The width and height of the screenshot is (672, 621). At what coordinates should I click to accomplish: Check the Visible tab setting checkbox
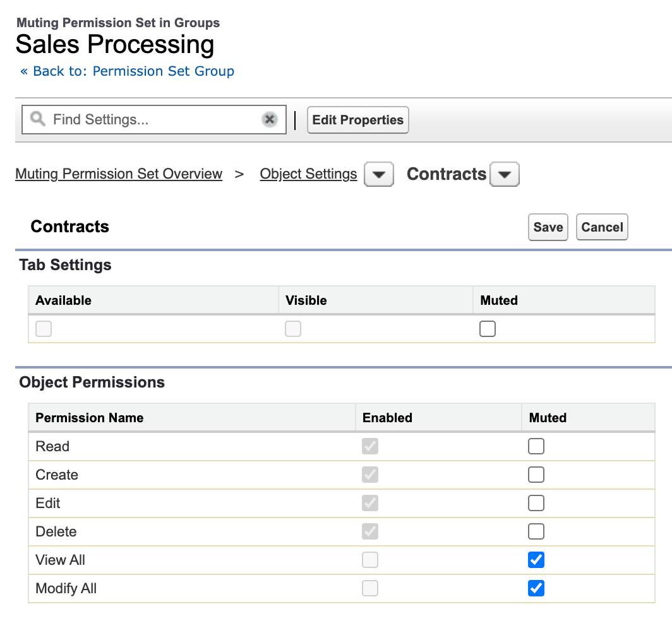click(292, 328)
